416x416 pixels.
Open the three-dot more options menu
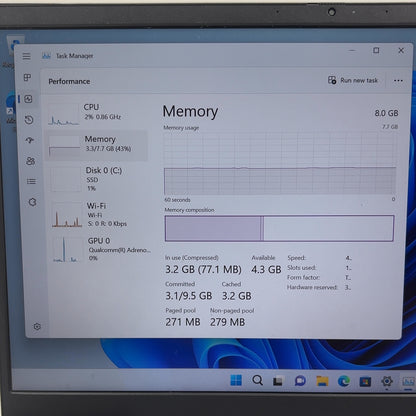tap(398, 81)
